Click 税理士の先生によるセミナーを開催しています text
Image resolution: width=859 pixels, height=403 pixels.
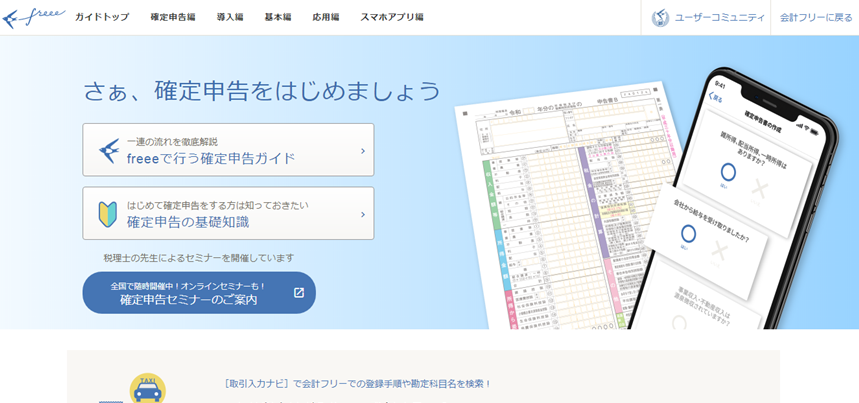[x=199, y=258]
